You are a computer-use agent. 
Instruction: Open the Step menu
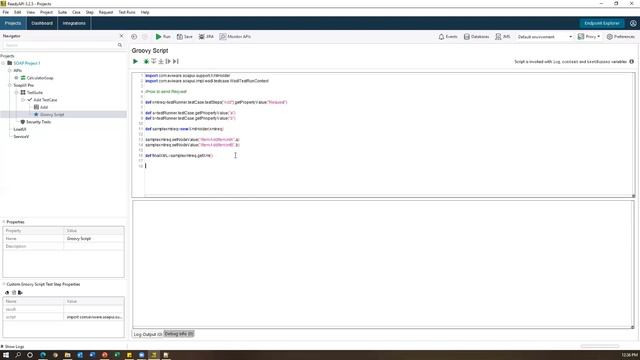tap(89, 12)
